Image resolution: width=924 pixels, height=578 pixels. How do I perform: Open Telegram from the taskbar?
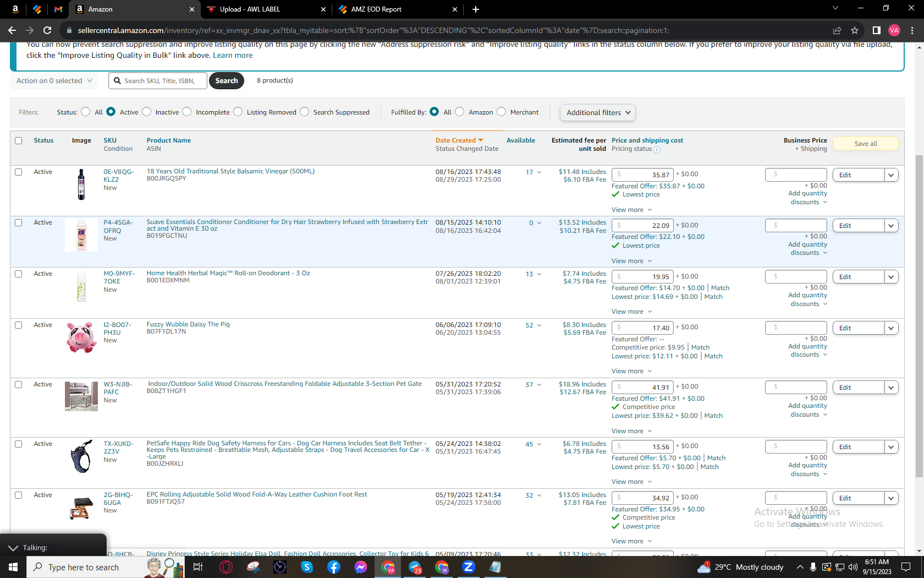click(x=415, y=567)
